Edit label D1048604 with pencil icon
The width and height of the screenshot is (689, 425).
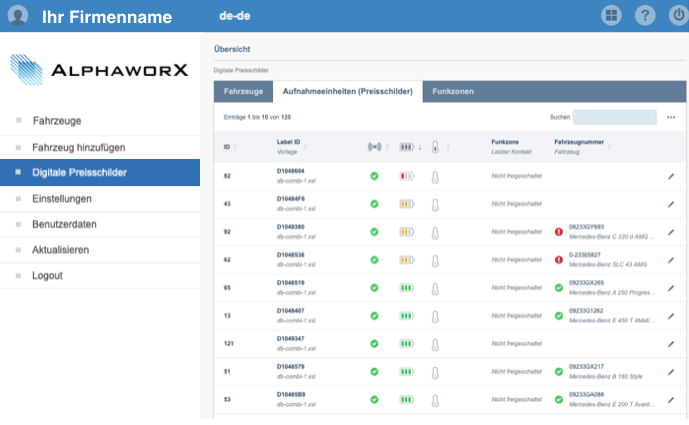tap(671, 176)
